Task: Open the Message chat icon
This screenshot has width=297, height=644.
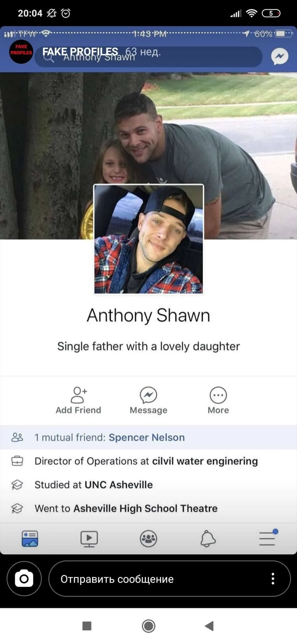Action: click(148, 395)
